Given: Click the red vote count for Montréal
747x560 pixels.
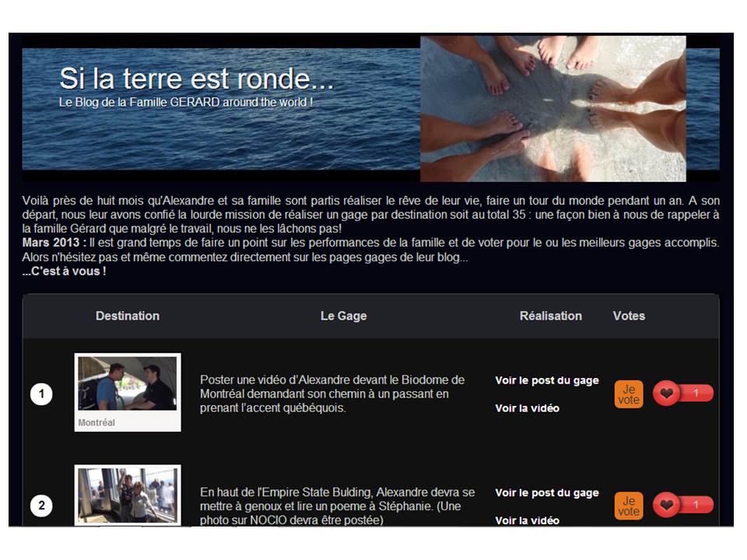Looking at the screenshot, I should point(696,394).
